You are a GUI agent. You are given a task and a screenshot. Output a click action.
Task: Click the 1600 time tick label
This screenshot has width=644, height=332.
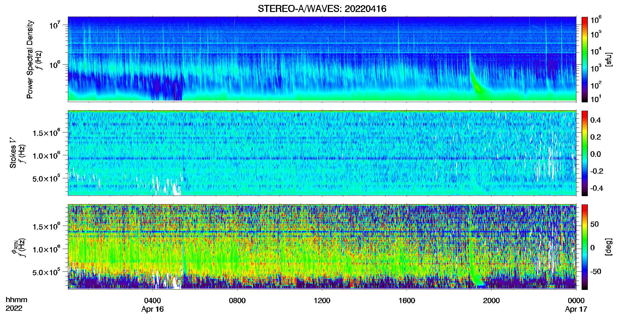(407, 301)
